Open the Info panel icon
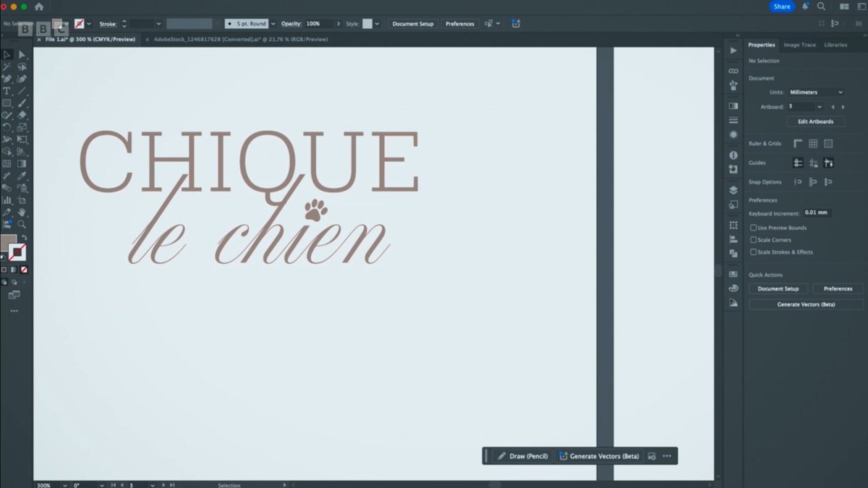 pos(733,155)
